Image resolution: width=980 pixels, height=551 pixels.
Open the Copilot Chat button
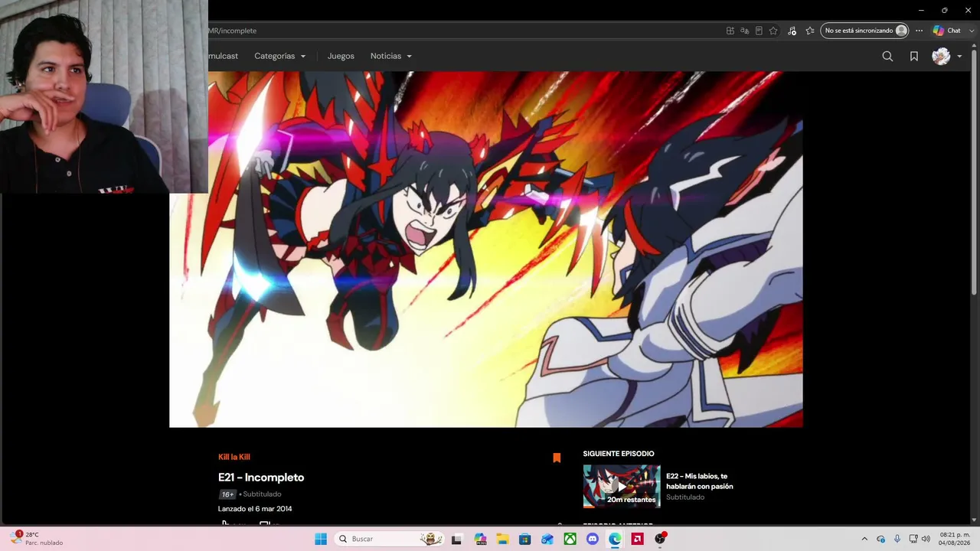click(x=947, y=31)
